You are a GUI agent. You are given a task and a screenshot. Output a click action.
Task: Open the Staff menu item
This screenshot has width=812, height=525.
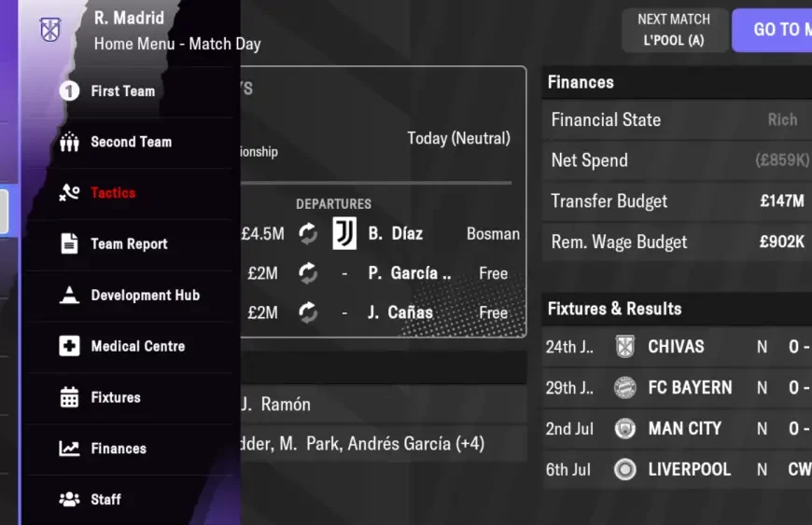(x=105, y=499)
